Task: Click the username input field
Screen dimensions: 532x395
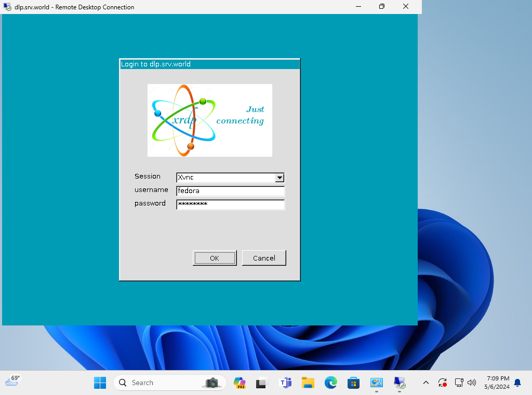Action: pyautogui.click(x=230, y=191)
